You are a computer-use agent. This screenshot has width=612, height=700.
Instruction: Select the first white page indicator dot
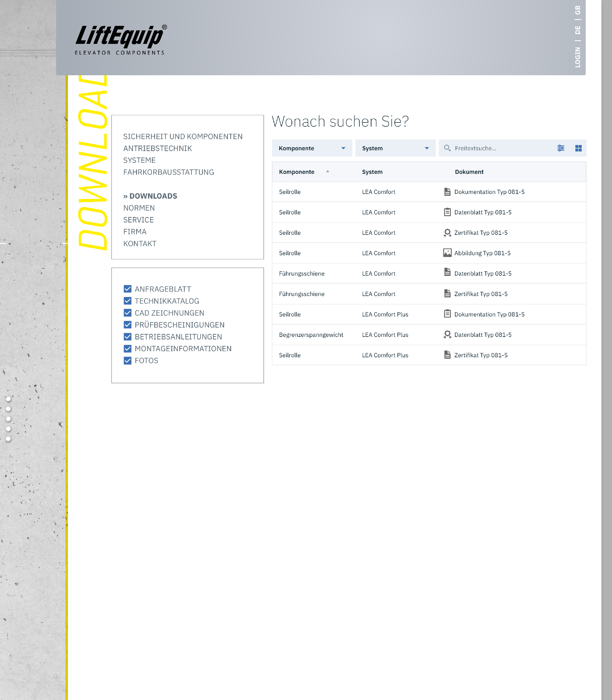click(x=8, y=399)
